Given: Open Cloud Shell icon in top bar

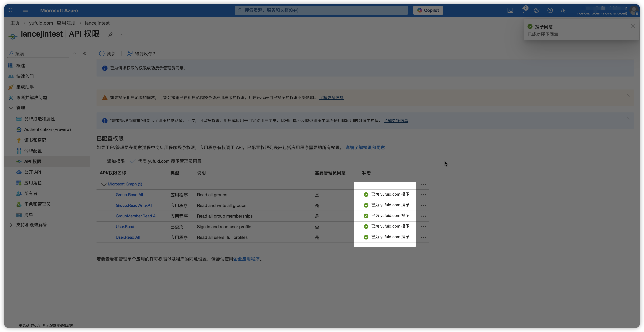Looking at the screenshot, I should click(510, 10).
